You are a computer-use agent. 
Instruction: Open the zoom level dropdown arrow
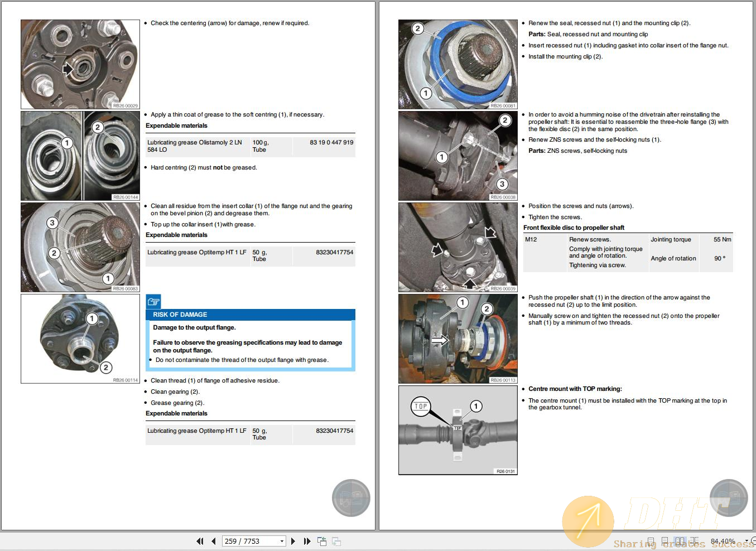pyautogui.click(x=747, y=541)
